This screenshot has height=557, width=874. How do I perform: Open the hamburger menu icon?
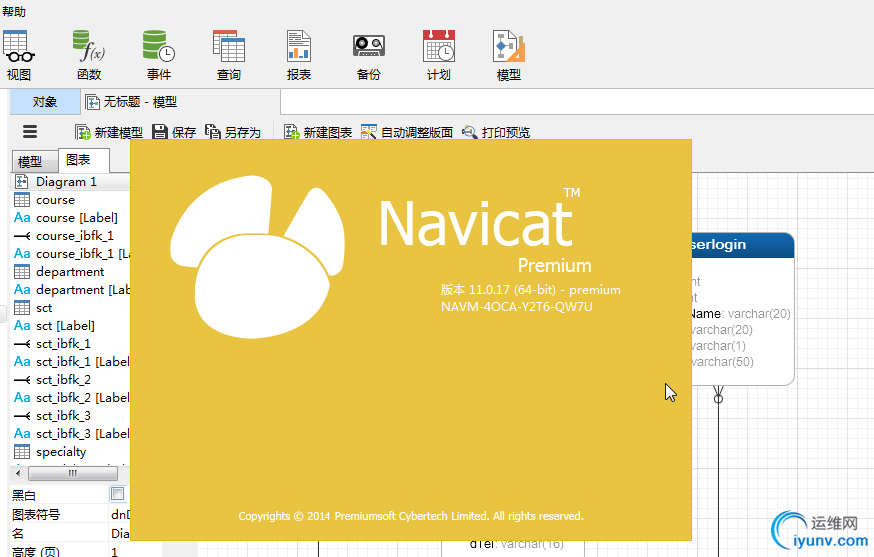click(x=30, y=132)
